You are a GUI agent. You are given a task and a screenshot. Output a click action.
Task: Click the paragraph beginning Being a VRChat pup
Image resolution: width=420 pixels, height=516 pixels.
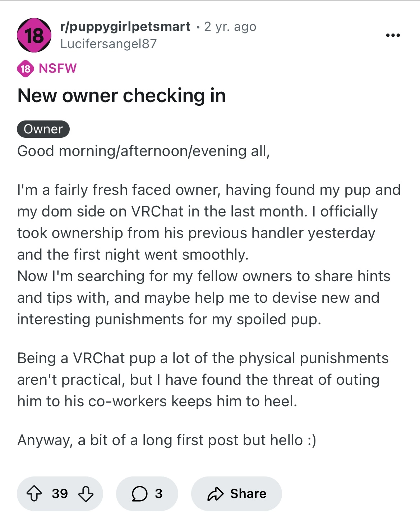coord(203,380)
